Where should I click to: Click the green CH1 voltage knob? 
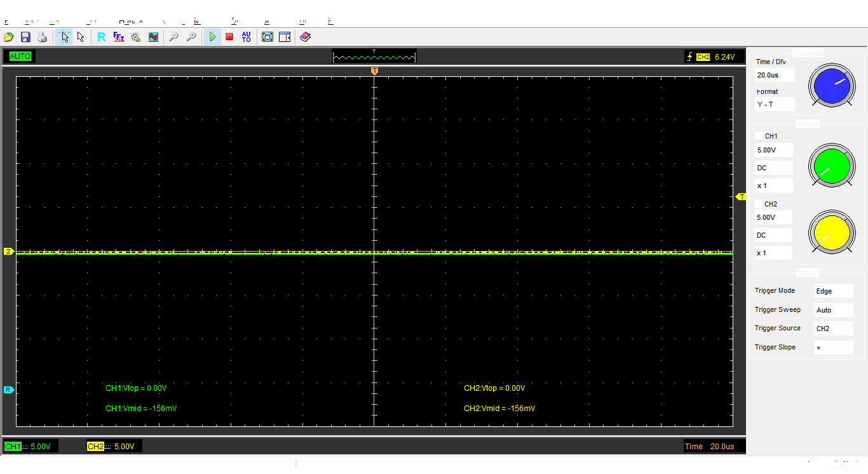(832, 165)
